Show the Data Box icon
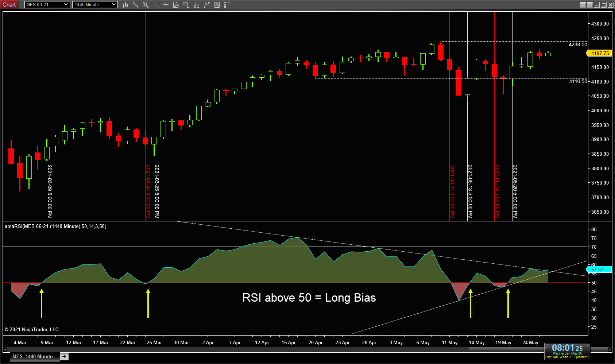The height and width of the screenshot is (364, 615). (x=176, y=5)
